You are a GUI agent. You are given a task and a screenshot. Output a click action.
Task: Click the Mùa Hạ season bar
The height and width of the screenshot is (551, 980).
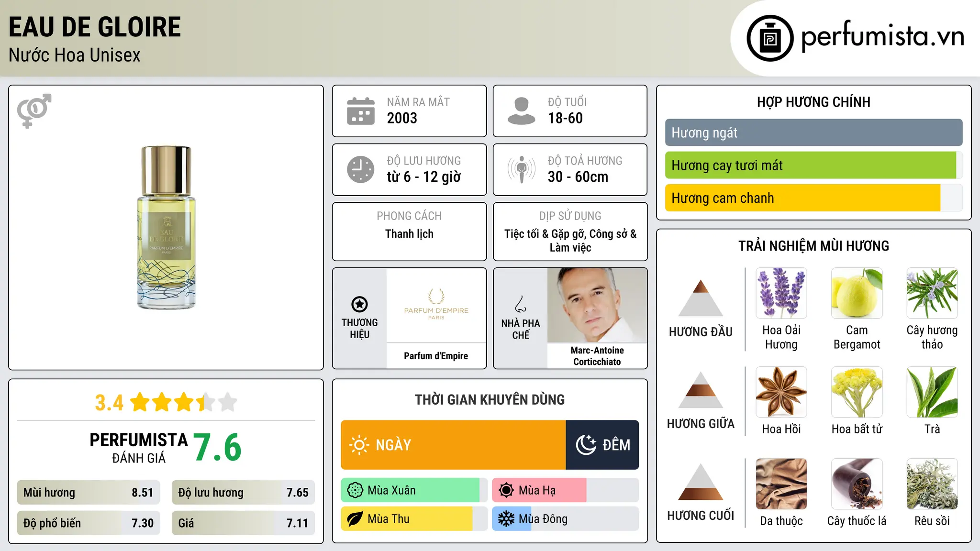565,490
